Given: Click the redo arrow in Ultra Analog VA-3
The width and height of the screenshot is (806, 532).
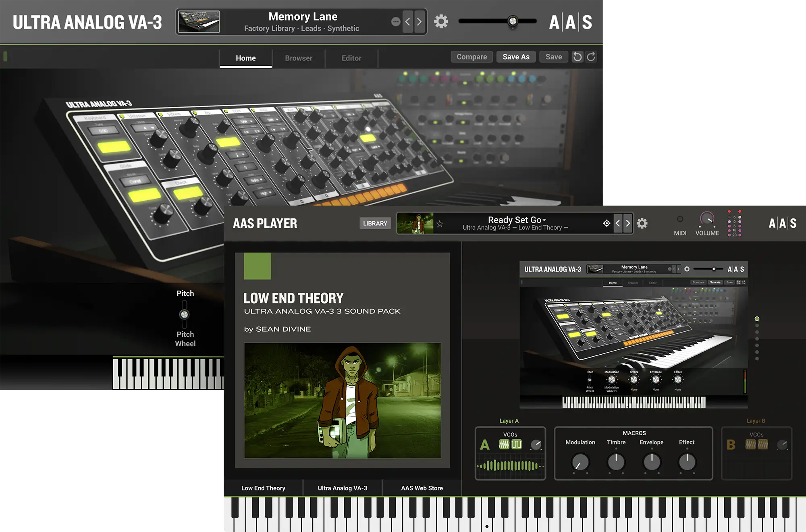Looking at the screenshot, I should pos(591,57).
